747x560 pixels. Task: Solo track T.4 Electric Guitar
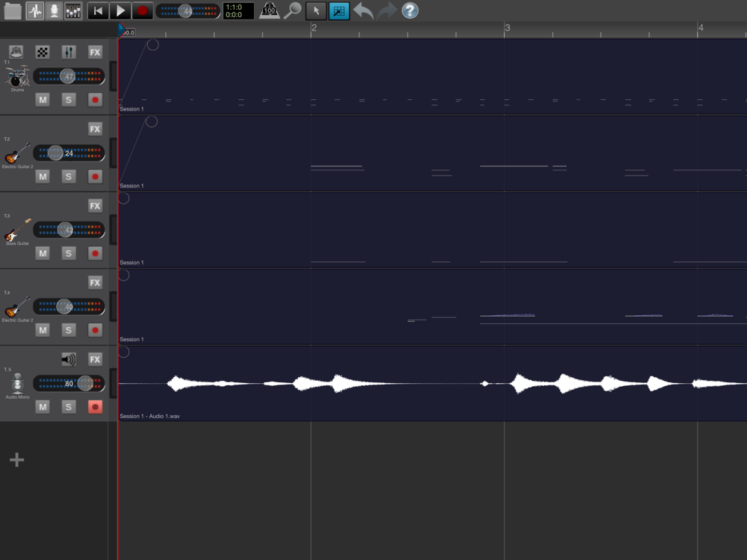pos(69,330)
